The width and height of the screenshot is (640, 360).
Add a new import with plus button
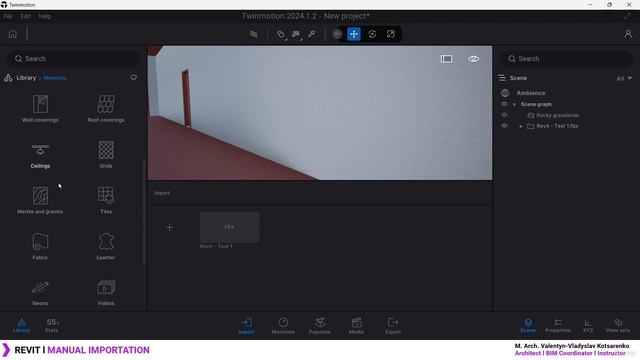point(170,227)
